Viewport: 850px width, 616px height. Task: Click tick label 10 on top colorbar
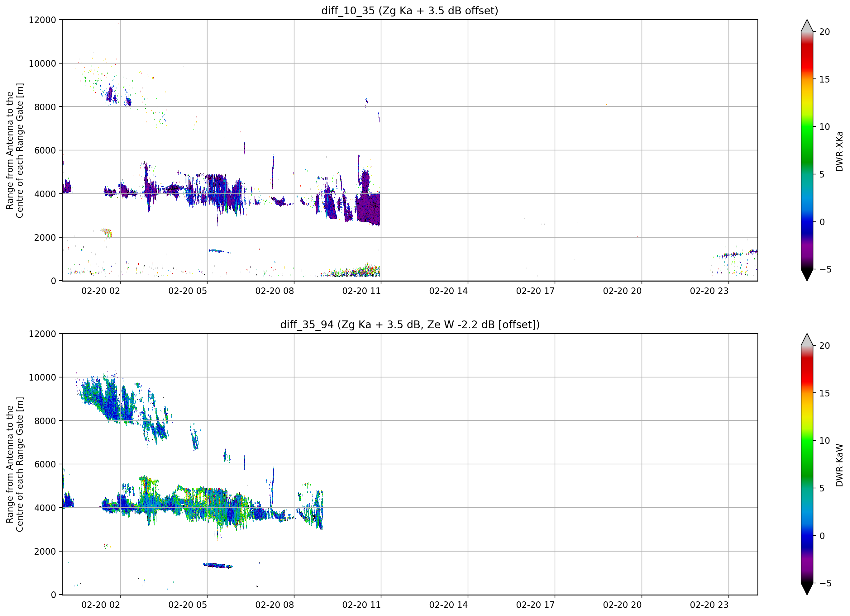pos(824,127)
